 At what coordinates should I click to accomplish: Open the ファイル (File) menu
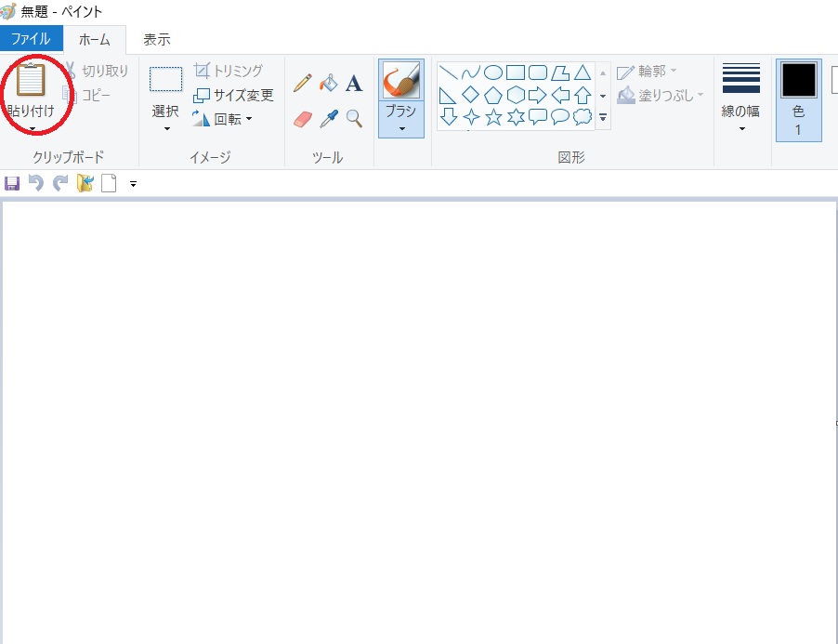pyautogui.click(x=31, y=39)
